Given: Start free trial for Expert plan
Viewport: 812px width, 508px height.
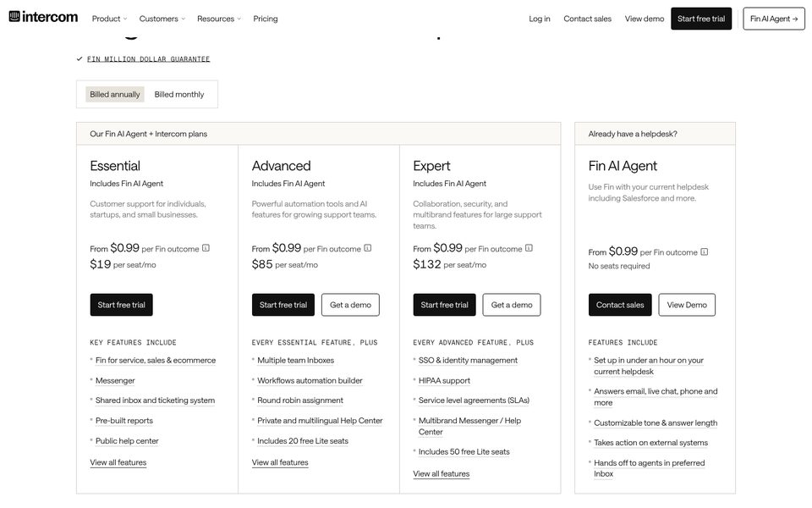Looking at the screenshot, I should point(444,305).
